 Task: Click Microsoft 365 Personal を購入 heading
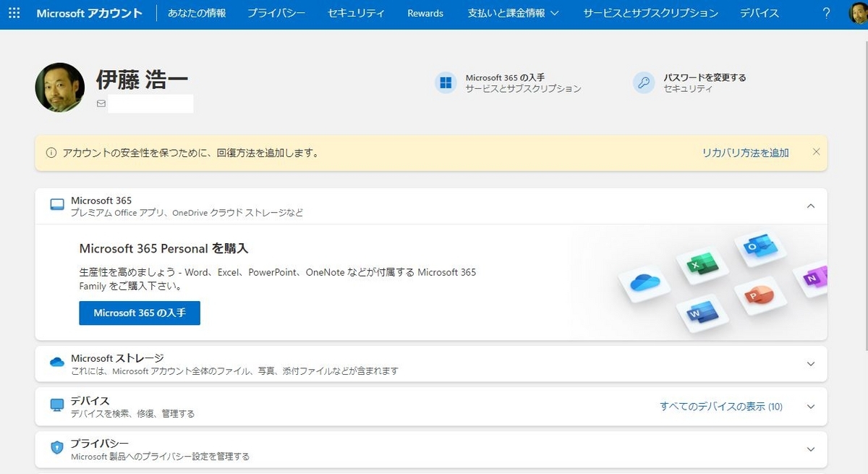[163, 248]
